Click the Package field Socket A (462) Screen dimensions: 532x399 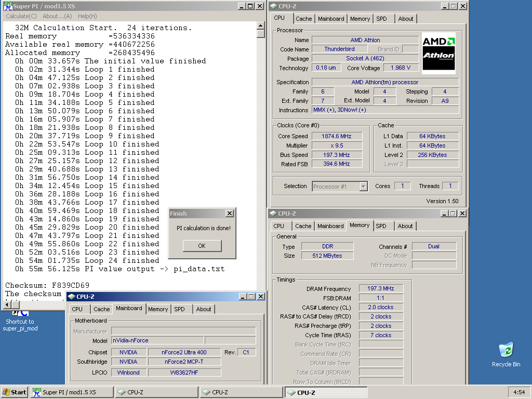365,58
